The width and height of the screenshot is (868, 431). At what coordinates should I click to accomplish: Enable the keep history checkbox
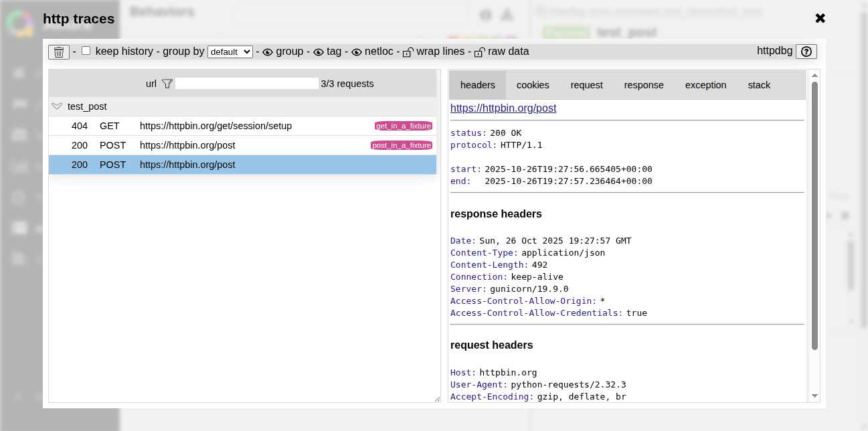coord(86,51)
